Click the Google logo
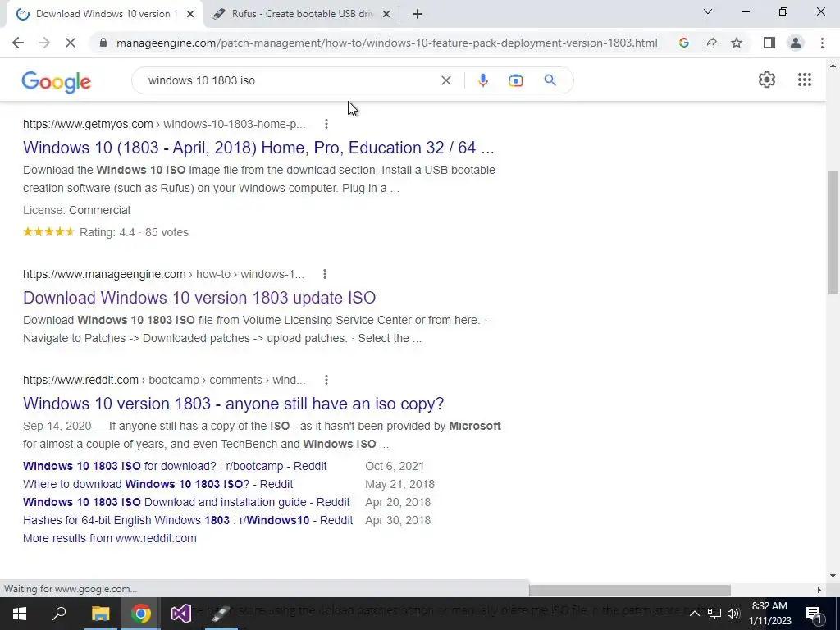Screen dimensions: 840x630 coord(57,81)
